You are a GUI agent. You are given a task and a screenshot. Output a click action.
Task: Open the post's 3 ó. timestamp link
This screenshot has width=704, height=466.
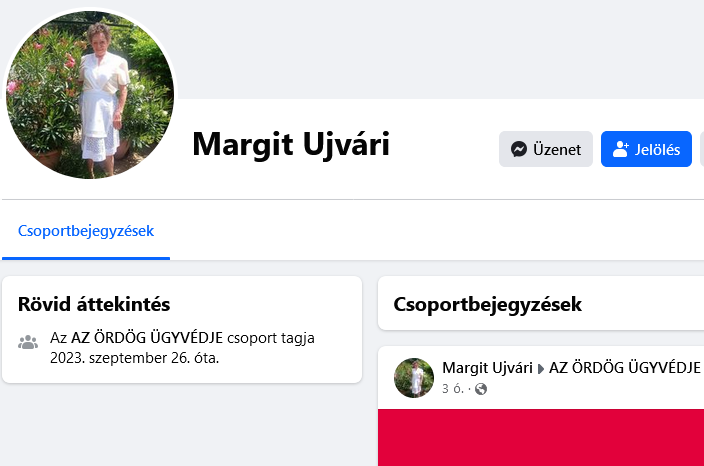pyautogui.click(x=453, y=389)
